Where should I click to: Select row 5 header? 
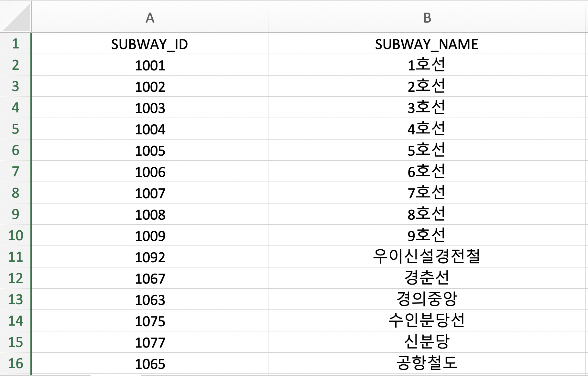click(x=15, y=129)
